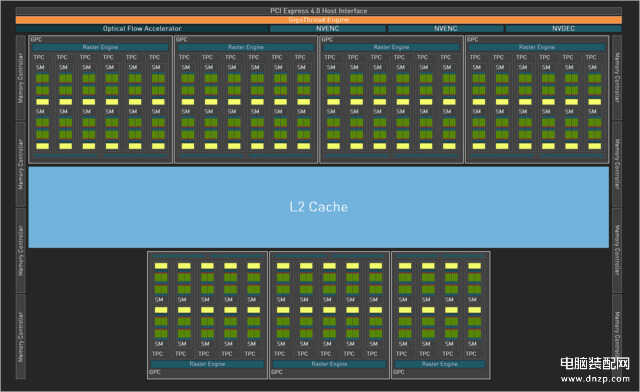
Task: Click the www.dnzp.com watermark text
Action: tap(595, 379)
